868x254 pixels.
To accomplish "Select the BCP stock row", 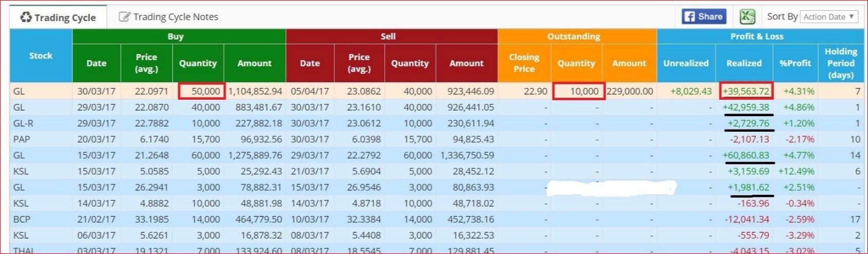I will coord(437,219).
